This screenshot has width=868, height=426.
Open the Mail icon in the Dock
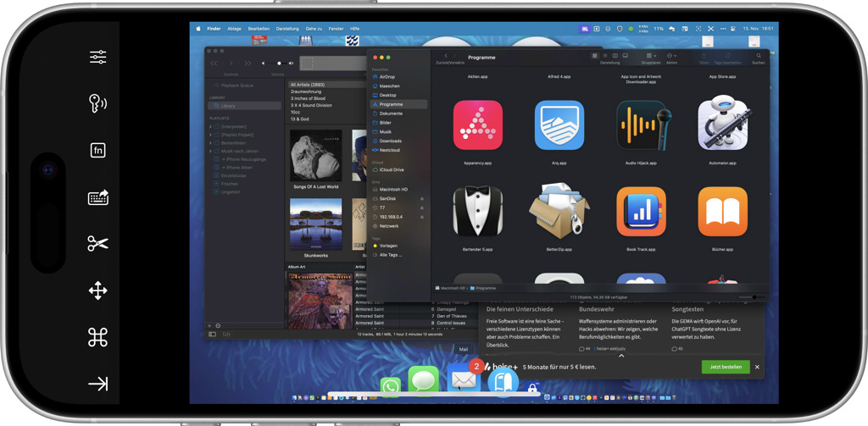(464, 379)
